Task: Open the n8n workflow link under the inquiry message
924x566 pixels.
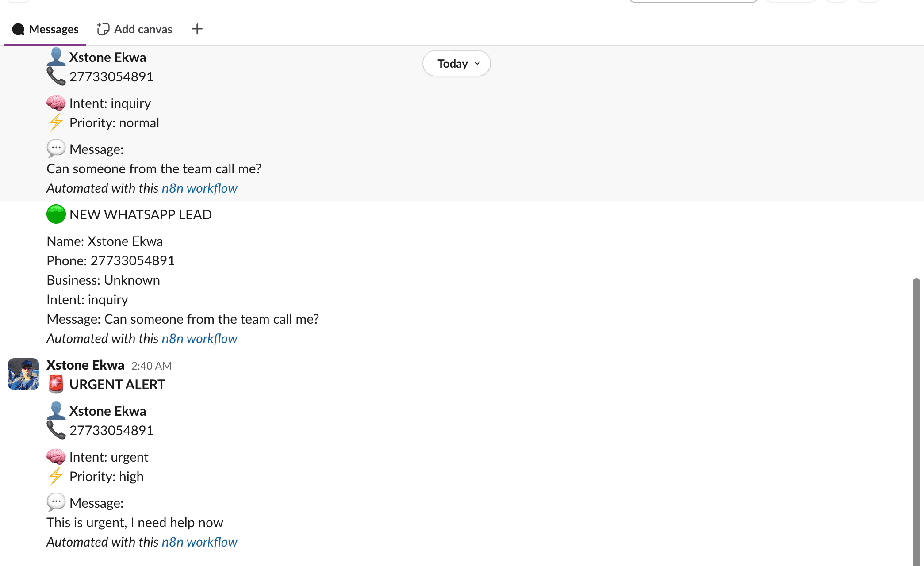Action: point(199,188)
